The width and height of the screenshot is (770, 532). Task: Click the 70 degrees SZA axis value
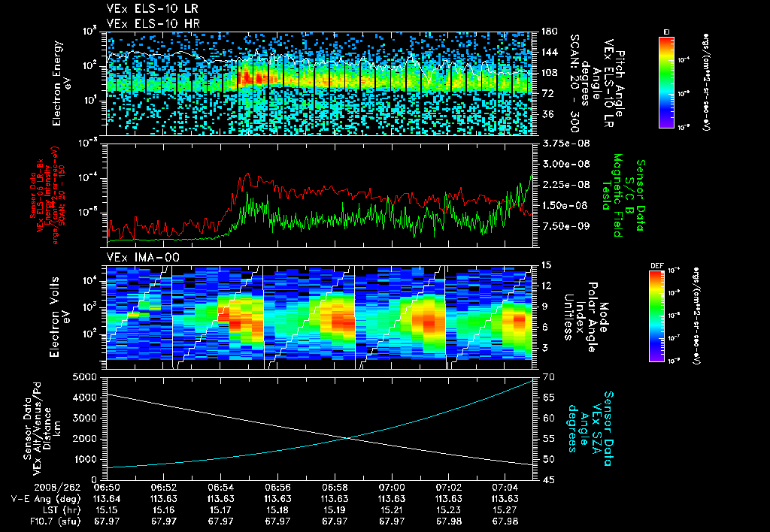coord(550,377)
